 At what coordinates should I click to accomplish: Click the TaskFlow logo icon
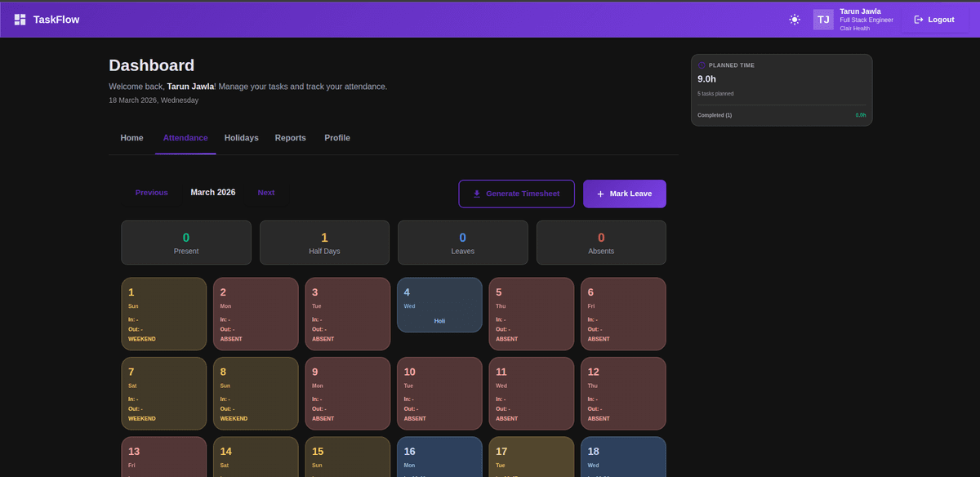[20, 19]
